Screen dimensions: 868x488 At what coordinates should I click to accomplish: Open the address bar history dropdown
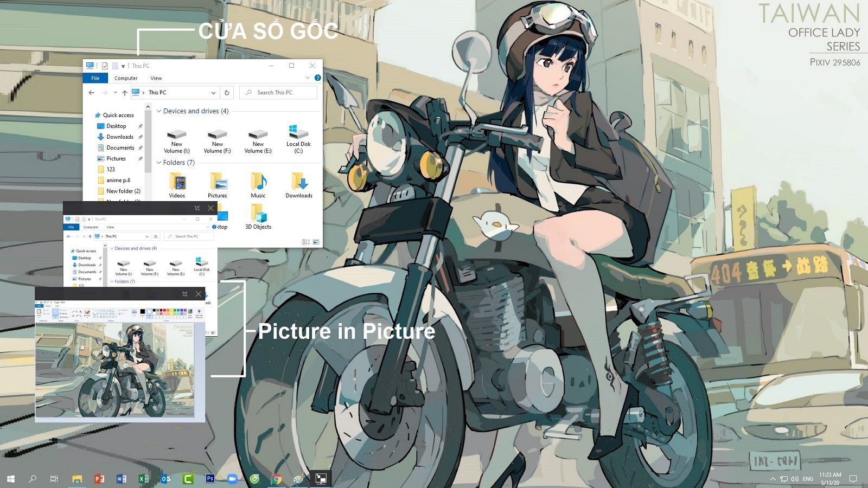point(213,93)
